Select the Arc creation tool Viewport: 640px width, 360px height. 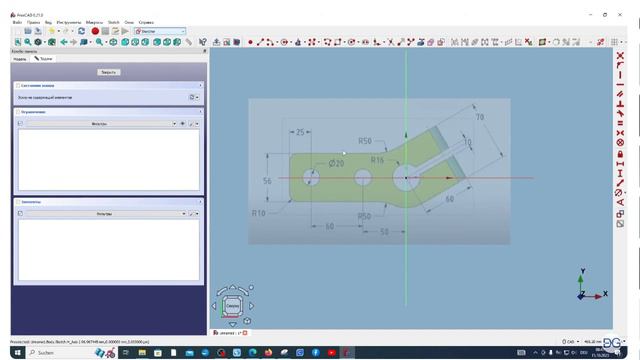[270, 42]
